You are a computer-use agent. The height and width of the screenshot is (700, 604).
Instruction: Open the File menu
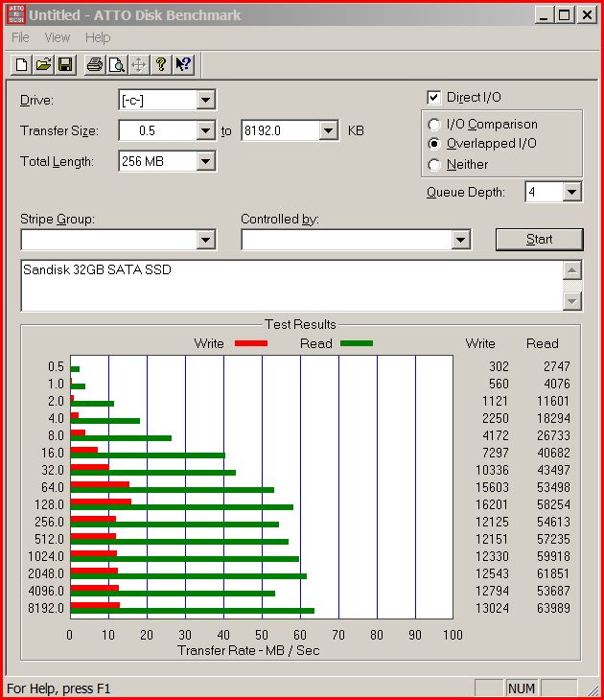tap(20, 37)
